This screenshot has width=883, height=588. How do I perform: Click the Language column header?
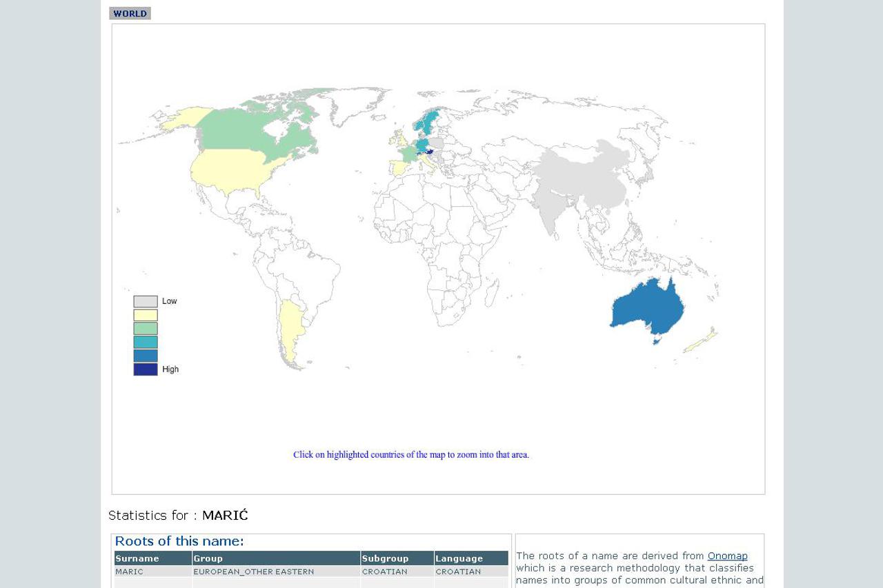click(x=470, y=558)
